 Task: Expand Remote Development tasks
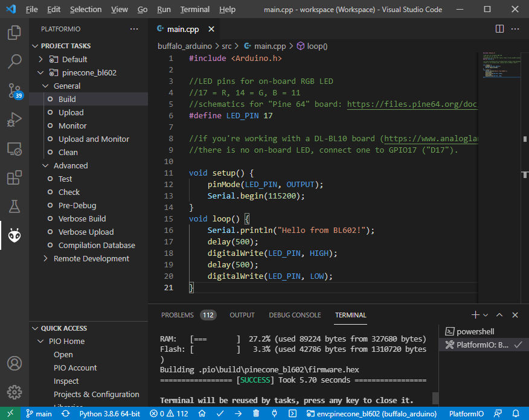[45, 258]
